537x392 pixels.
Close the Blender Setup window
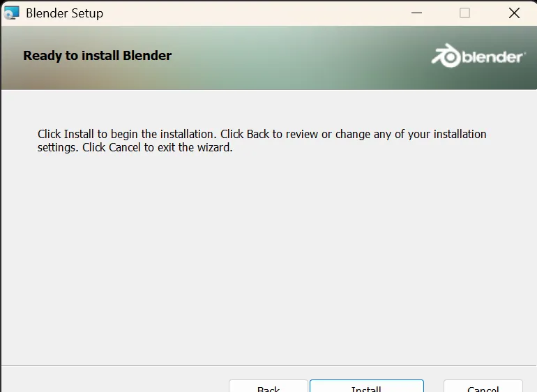(x=514, y=13)
